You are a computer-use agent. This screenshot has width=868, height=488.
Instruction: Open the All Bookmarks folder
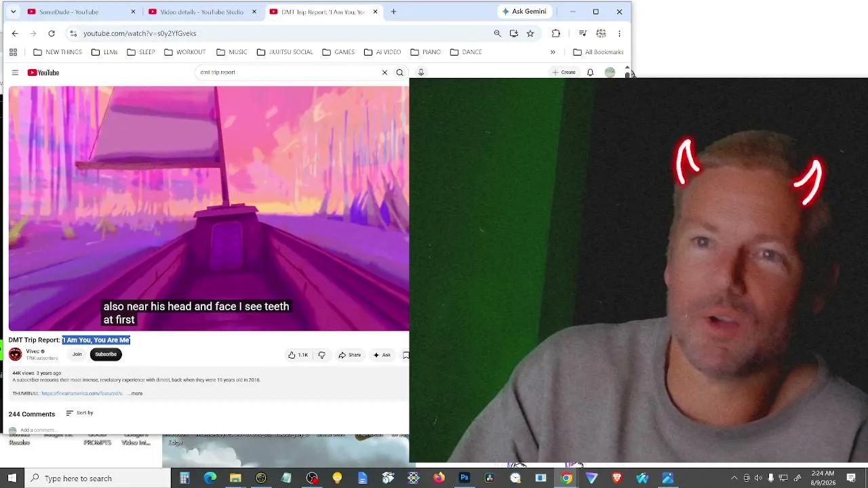tap(598, 52)
